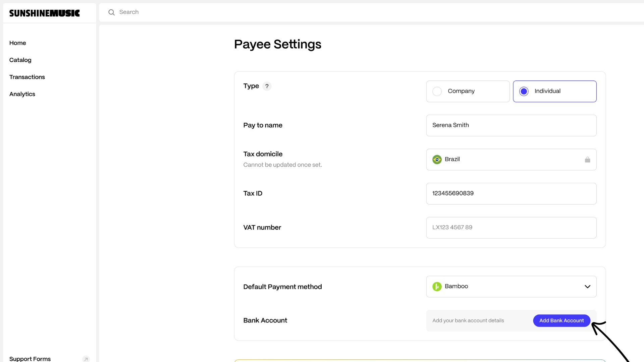Click the lock icon in Tax domicile
Screen dimensions: 644x362
coord(587,160)
